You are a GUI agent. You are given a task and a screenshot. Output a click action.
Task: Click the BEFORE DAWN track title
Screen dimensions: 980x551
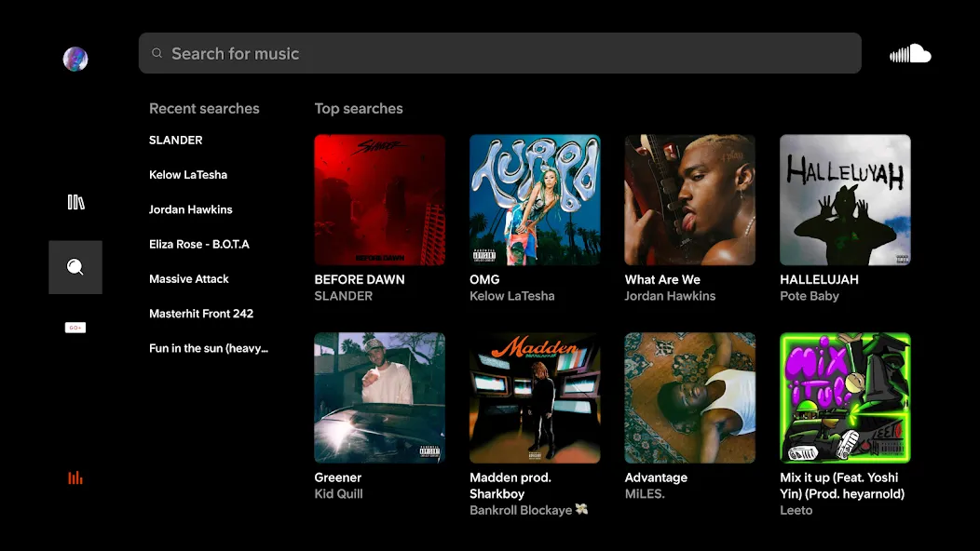pos(360,280)
